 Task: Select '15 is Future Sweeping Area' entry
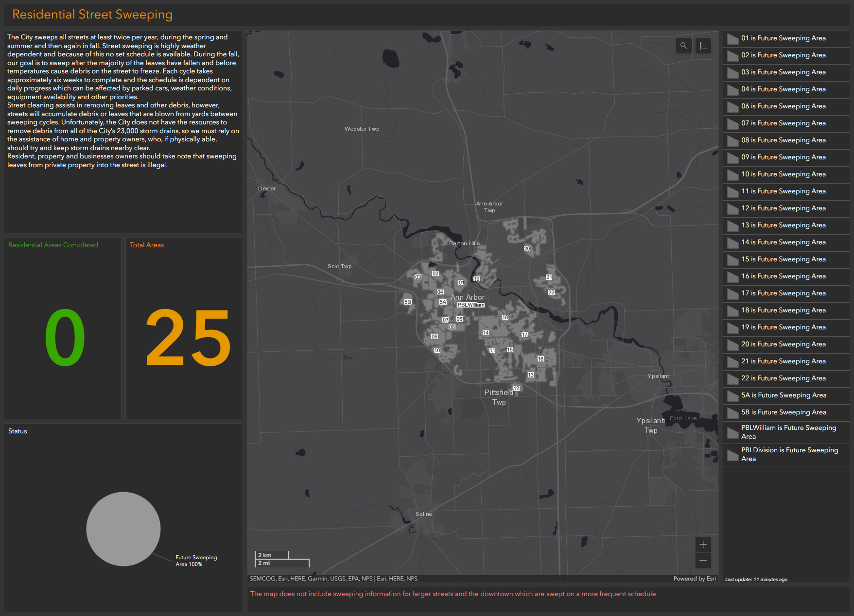pyautogui.click(x=783, y=259)
